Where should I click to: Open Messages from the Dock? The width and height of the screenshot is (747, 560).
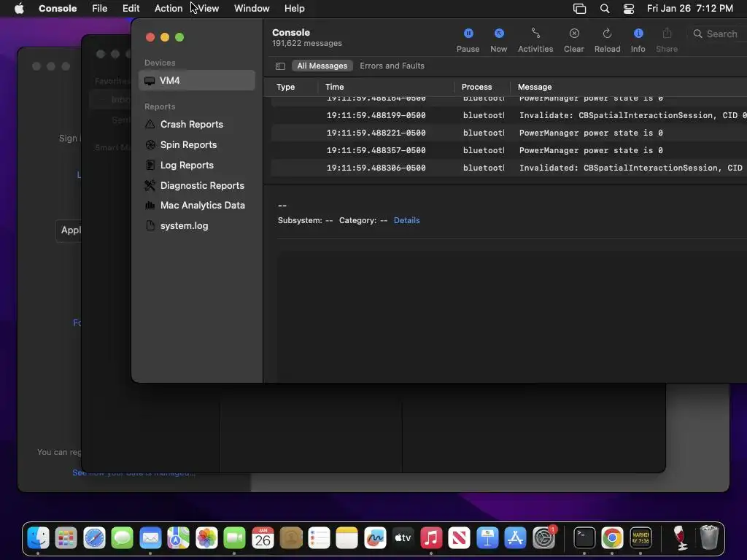coord(123,538)
